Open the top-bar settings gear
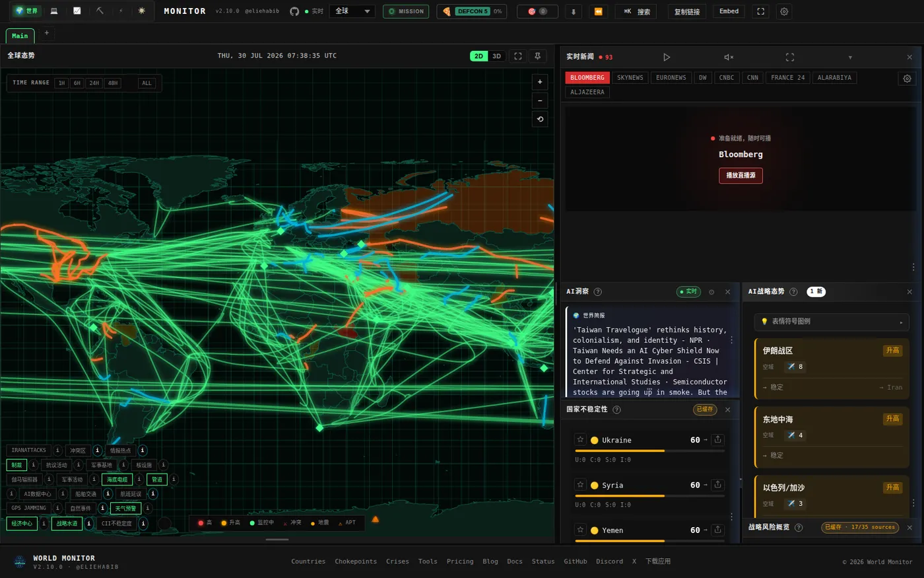The image size is (924, 578). pos(784,11)
